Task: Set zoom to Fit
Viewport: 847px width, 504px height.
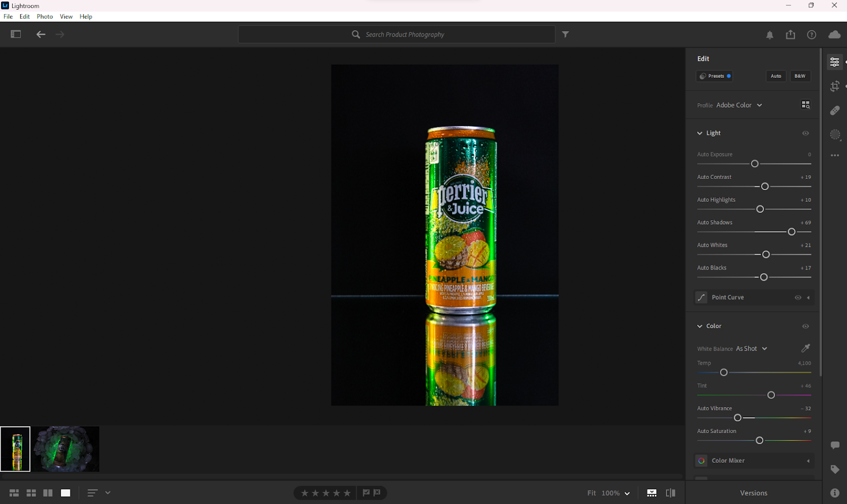Action: coord(591,493)
